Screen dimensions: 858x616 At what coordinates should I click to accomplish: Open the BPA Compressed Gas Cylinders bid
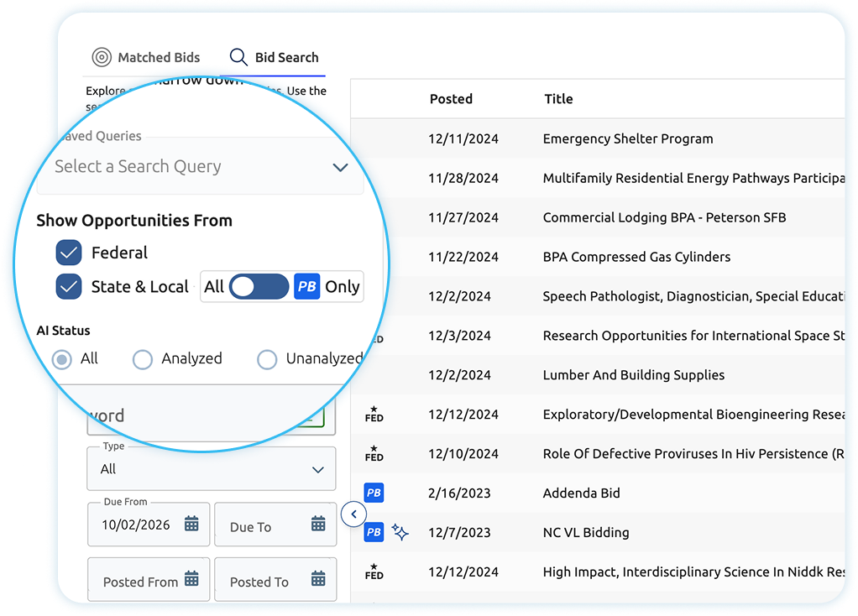tap(636, 257)
